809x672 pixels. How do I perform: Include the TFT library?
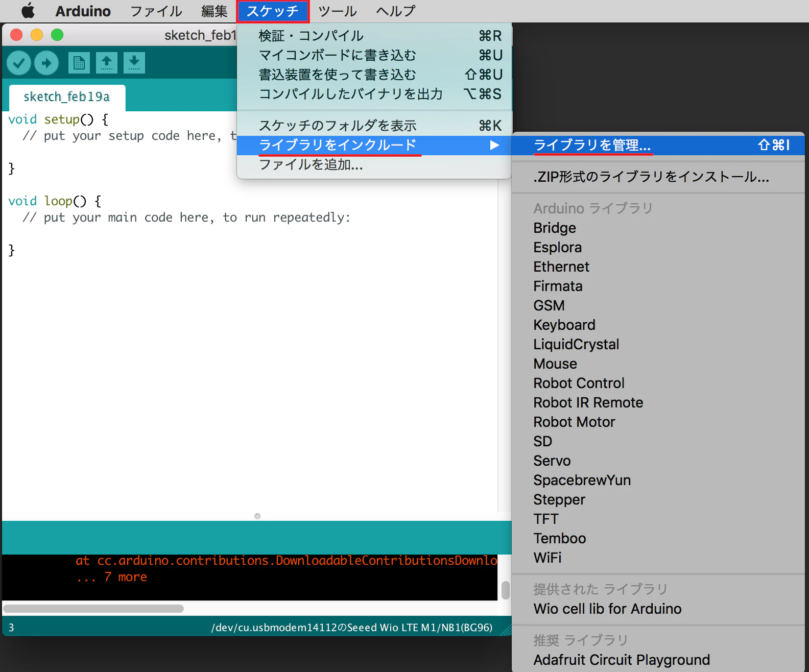coord(658,519)
